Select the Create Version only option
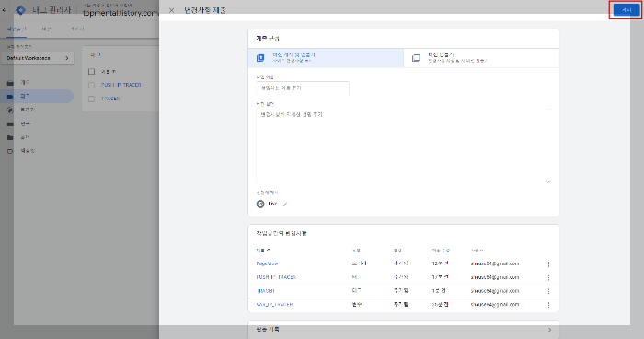The width and height of the screenshot is (644, 339). [x=481, y=58]
